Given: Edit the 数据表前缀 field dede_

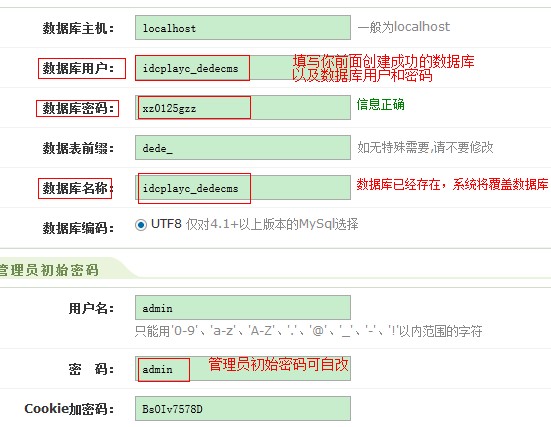Looking at the screenshot, I should 243,148.
